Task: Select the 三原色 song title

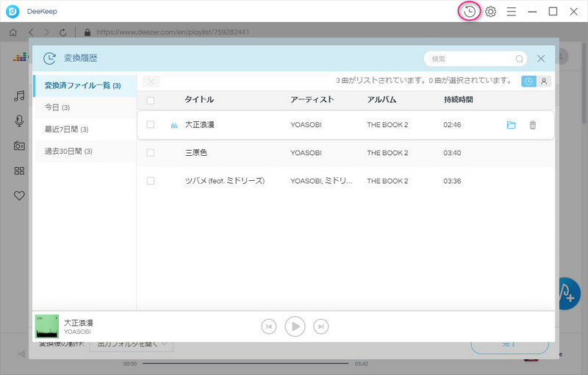Action: [x=196, y=153]
